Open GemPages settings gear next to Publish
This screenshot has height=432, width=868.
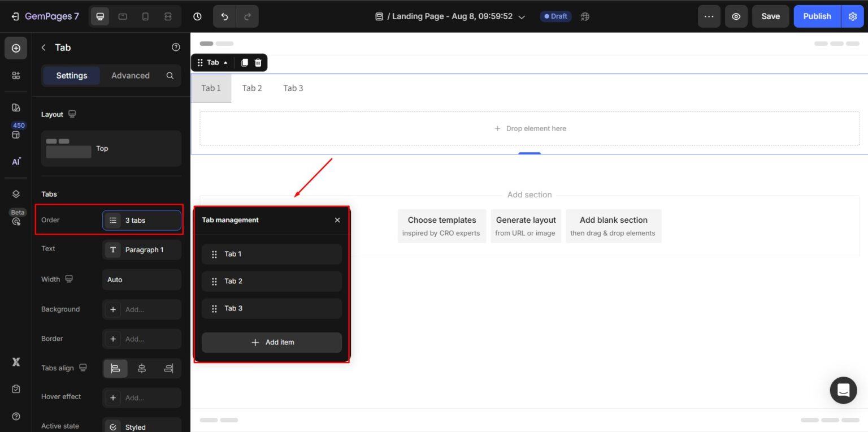coord(853,16)
